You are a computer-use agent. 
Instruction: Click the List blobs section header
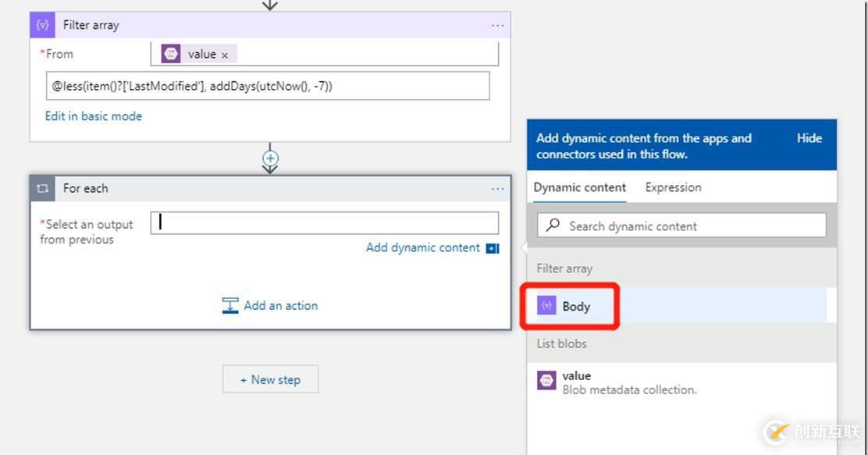click(682, 343)
